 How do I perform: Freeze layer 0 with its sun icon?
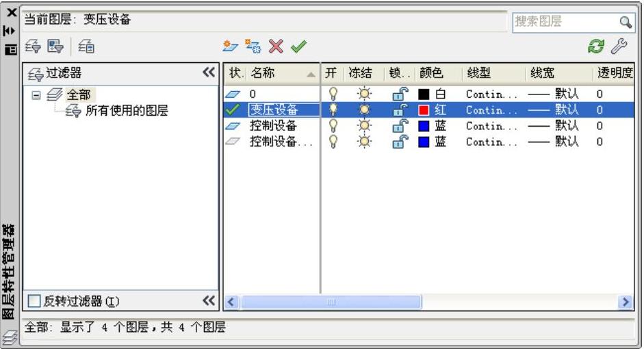click(x=364, y=94)
